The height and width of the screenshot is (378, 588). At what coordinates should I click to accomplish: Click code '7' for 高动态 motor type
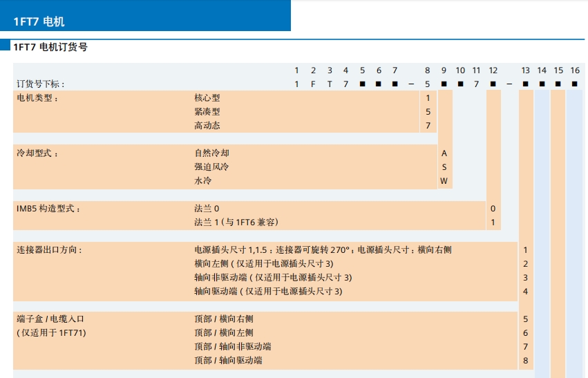click(428, 126)
